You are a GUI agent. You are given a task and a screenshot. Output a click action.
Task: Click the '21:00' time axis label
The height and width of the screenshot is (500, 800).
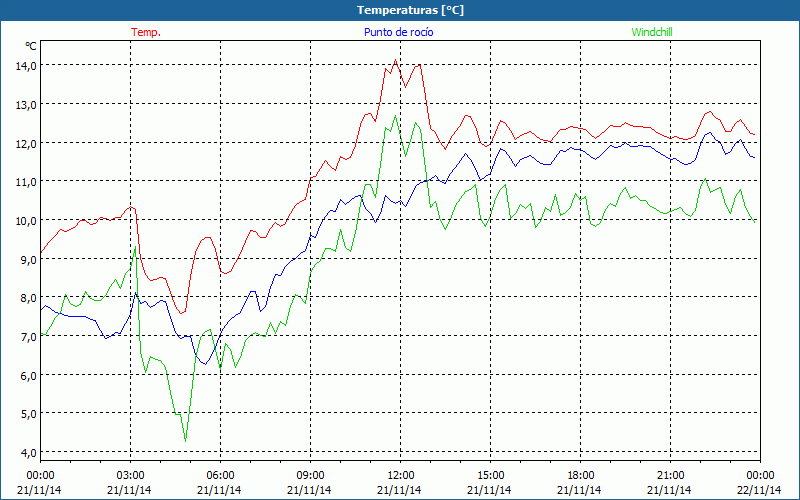point(670,476)
